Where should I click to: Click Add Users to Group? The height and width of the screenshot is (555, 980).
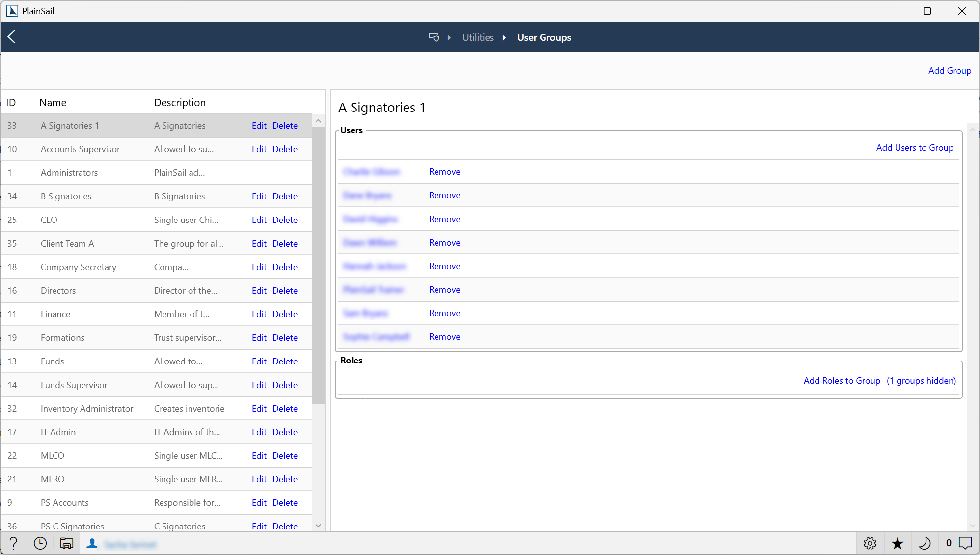(915, 147)
